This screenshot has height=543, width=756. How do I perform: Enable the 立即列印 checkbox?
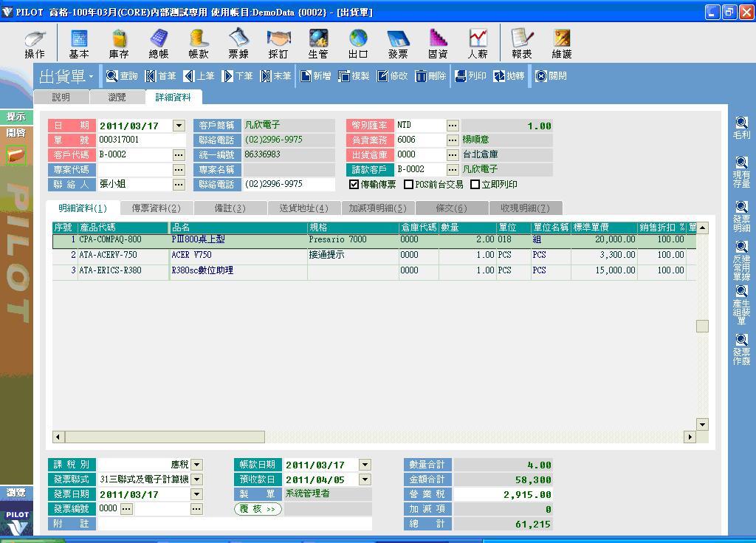click(x=475, y=185)
